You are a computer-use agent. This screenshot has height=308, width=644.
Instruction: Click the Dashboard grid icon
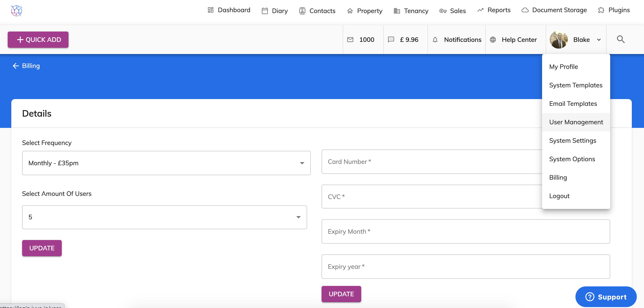[x=211, y=10]
